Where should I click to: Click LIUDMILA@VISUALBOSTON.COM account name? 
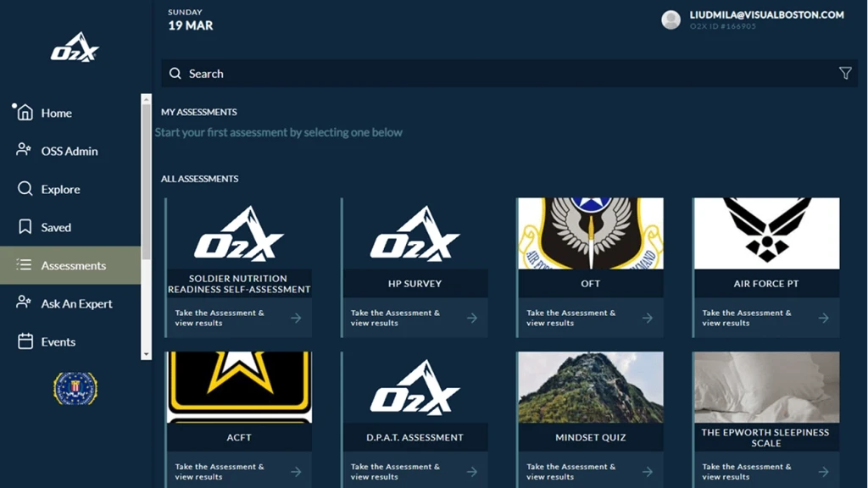766,15
